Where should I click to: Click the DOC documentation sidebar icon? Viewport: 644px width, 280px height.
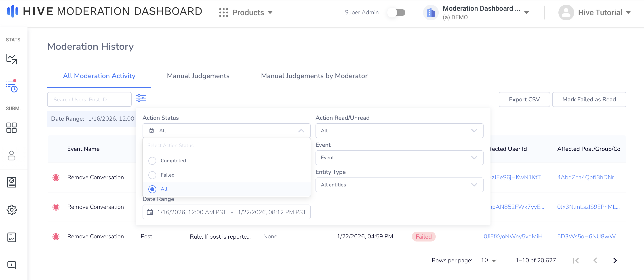(11, 237)
